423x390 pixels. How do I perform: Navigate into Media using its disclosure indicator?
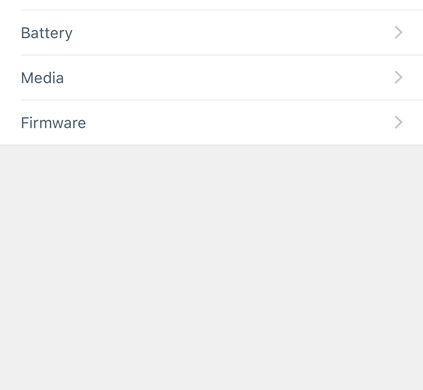398,77
